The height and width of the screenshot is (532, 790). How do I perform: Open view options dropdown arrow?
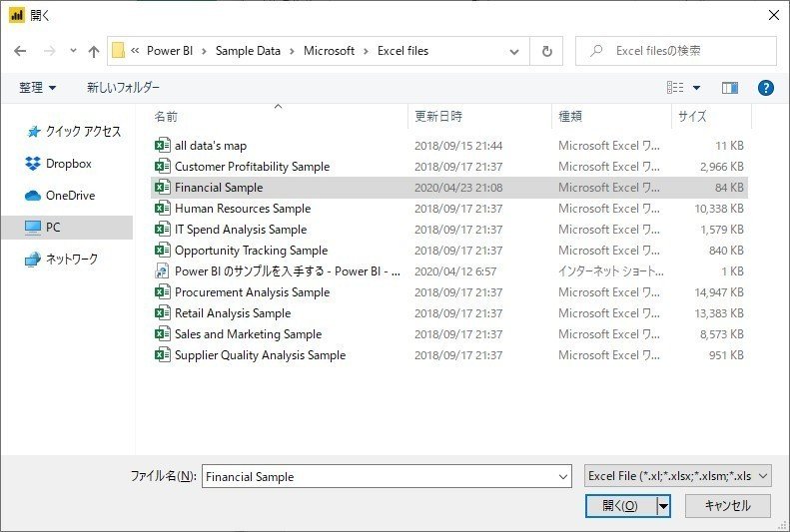point(696,88)
